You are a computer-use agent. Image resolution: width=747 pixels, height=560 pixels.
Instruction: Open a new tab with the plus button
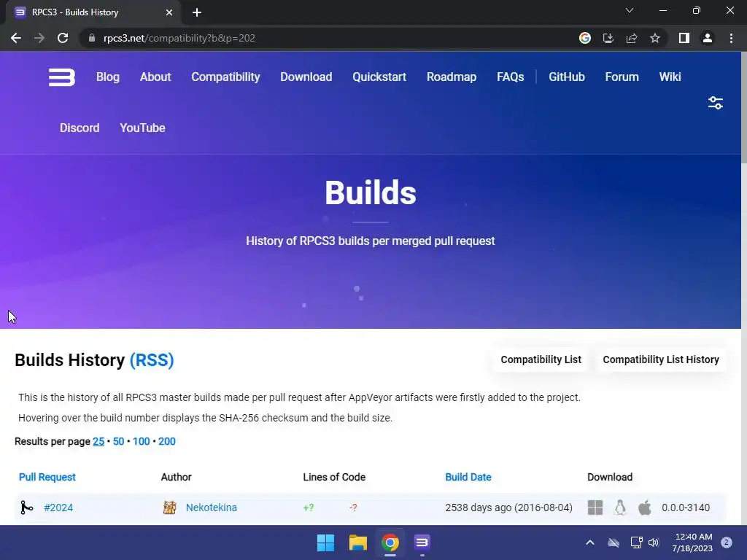point(197,12)
